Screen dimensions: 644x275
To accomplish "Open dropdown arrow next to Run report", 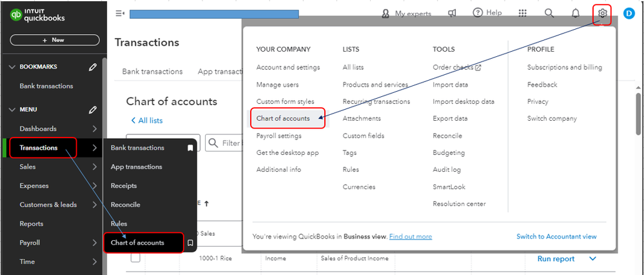I will coord(592,259).
